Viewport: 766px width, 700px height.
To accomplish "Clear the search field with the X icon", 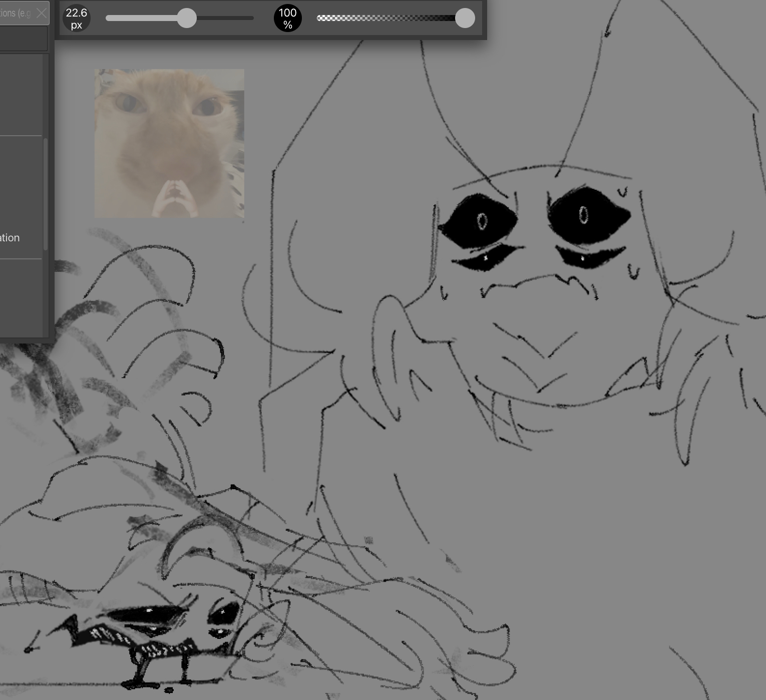I will pos(42,13).
